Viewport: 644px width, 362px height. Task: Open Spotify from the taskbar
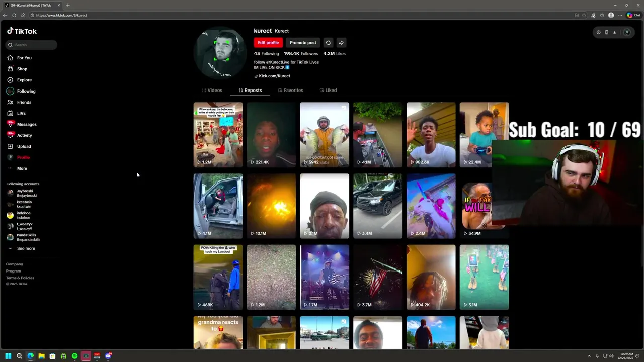coord(74,356)
